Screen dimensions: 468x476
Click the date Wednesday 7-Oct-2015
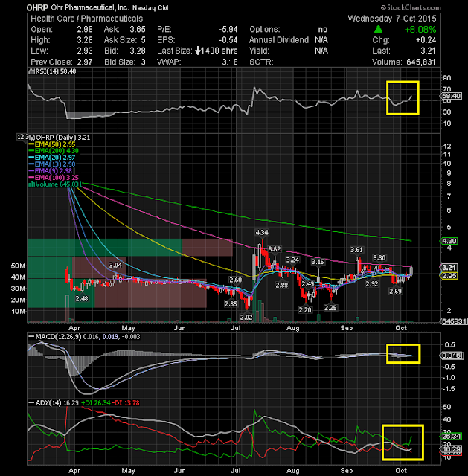392,19
